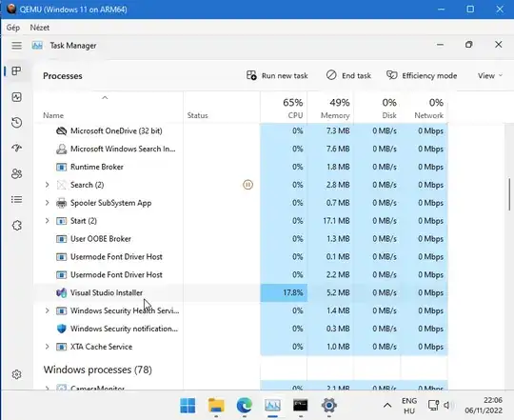Open the Nézet menu in QEMU

(x=40, y=28)
